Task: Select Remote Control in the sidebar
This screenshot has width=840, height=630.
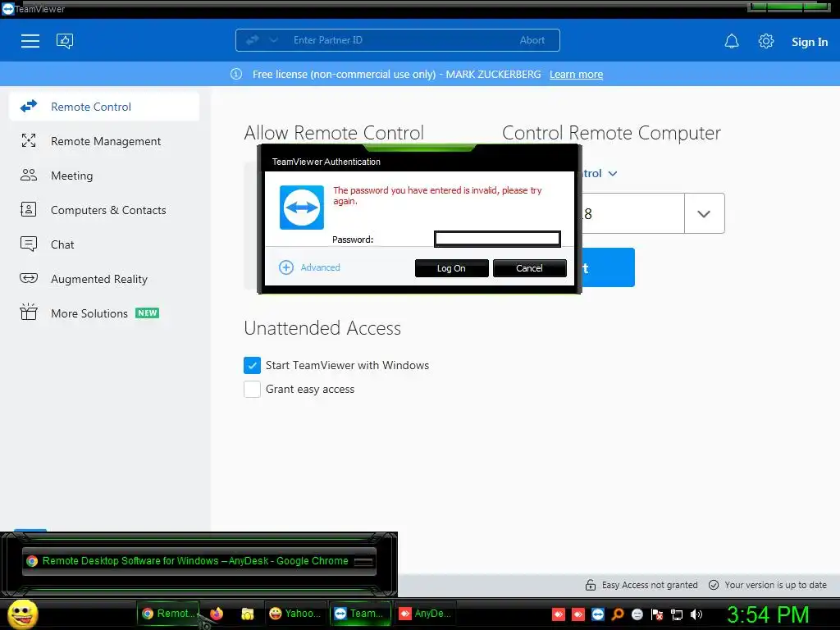Action: coord(104,107)
